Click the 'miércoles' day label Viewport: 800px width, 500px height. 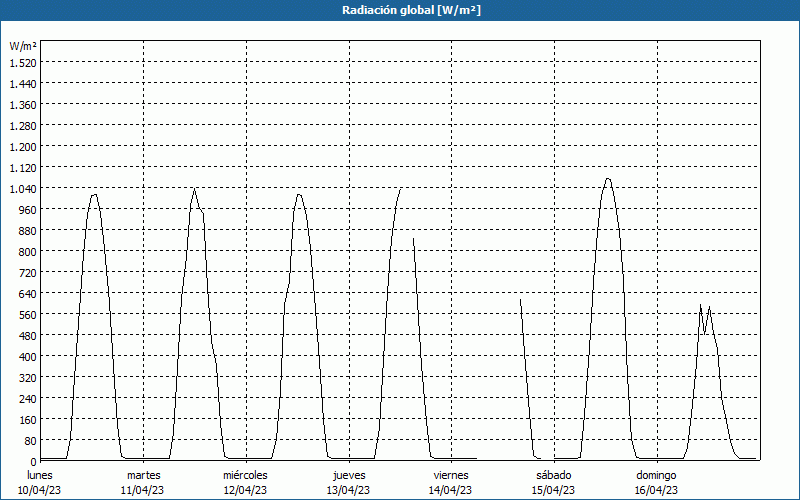pyautogui.click(x=245, y=475)
